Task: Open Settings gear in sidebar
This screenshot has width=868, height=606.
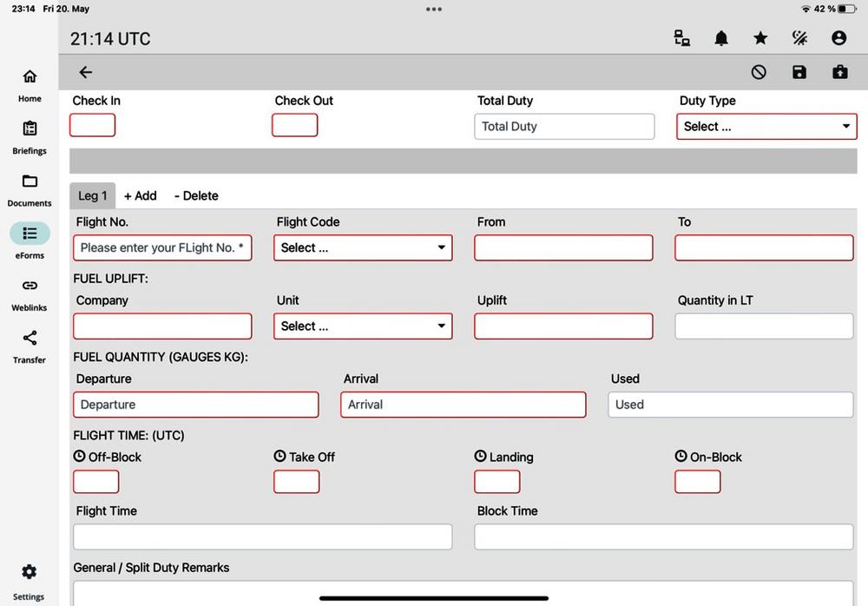Action: (29, 580)
